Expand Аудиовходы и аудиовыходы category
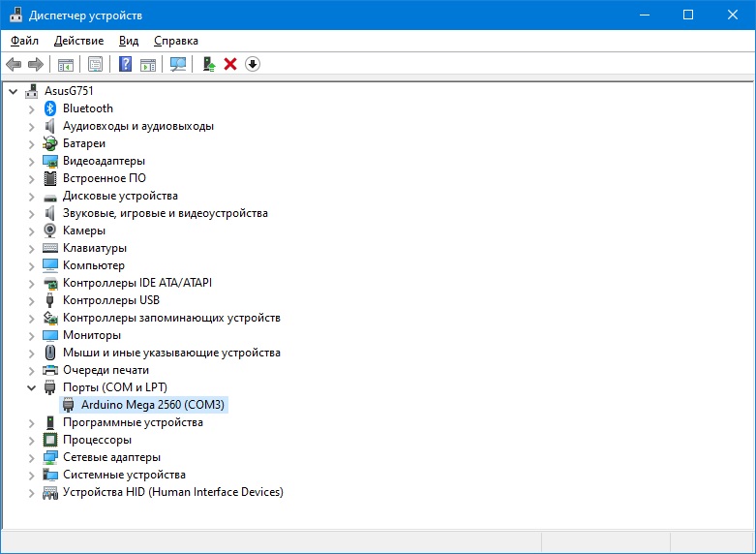This screenshot has width=756, height=554. pos(31,127)
